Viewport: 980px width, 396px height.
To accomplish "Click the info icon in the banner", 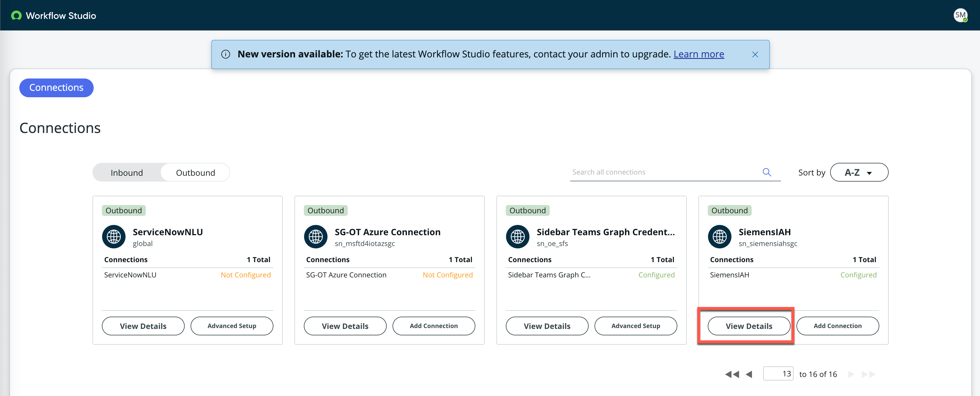I will click(226, 54).
